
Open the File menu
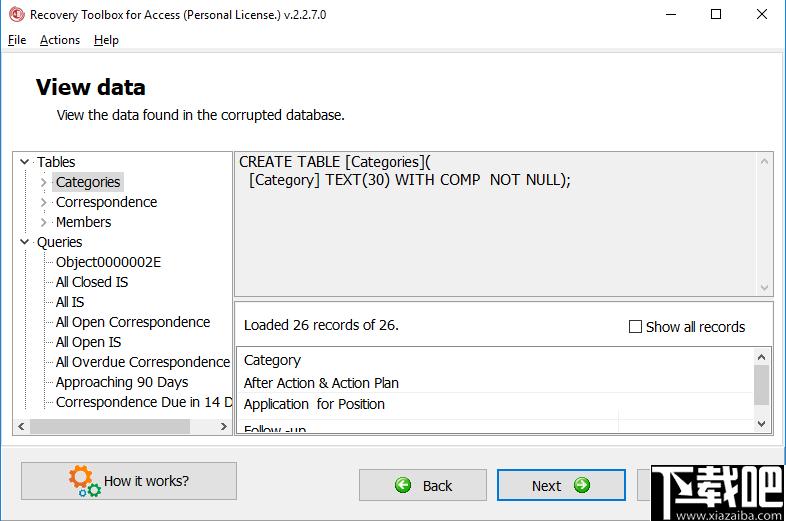click(x=17, y=40)
